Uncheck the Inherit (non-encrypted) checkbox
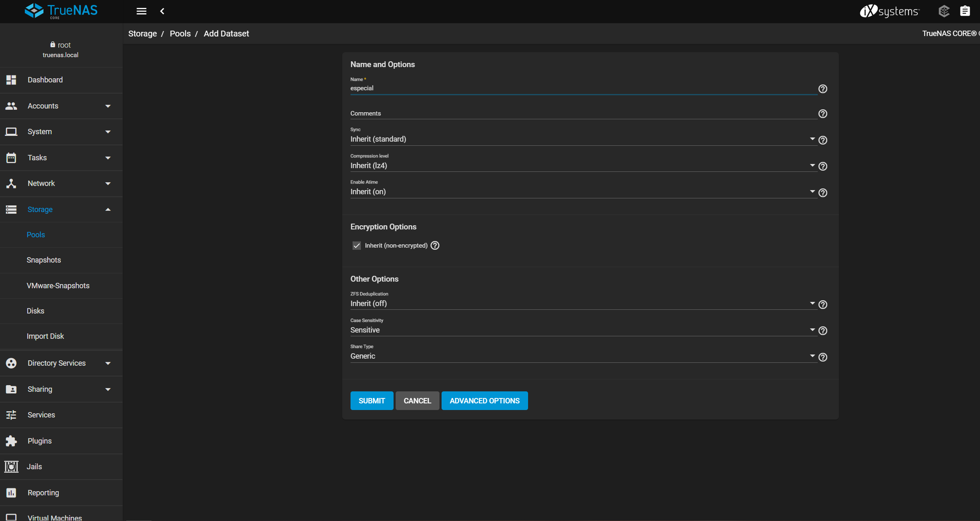The width and height of the screenshot is (980, 521). [357, 246]
